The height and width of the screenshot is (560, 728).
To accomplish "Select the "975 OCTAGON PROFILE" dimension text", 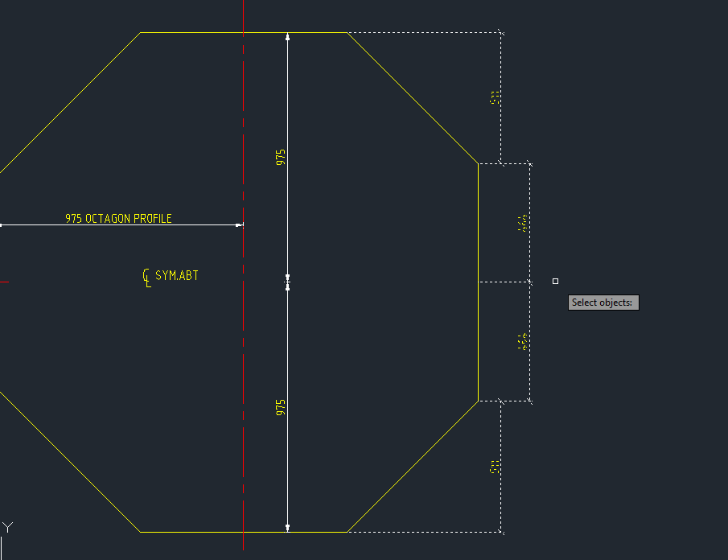I will [118, 218].
